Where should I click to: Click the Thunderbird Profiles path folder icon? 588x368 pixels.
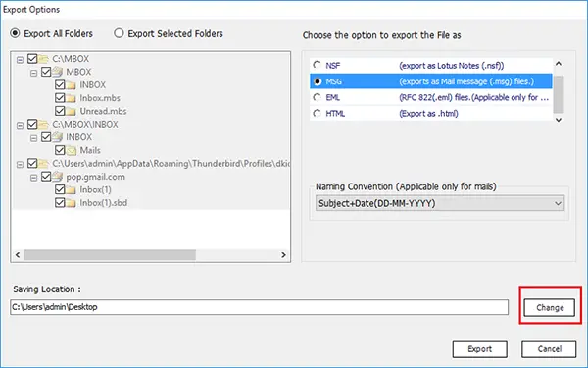(x=43, y=163)
